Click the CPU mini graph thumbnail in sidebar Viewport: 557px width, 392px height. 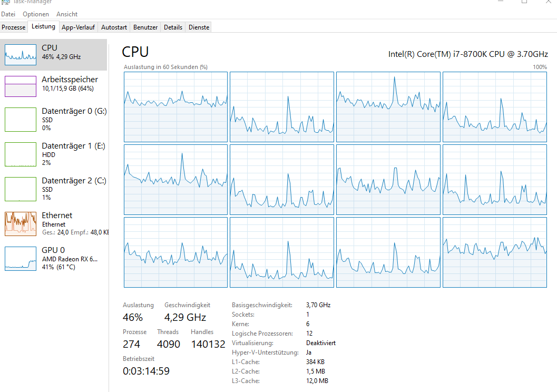click(x=21, y=55)
